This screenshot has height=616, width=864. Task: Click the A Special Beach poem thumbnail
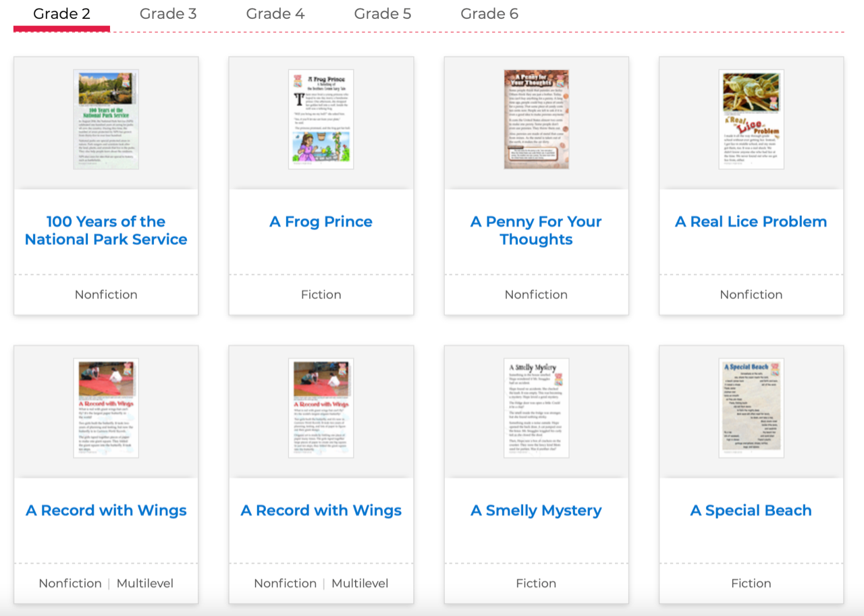point(751,408)
